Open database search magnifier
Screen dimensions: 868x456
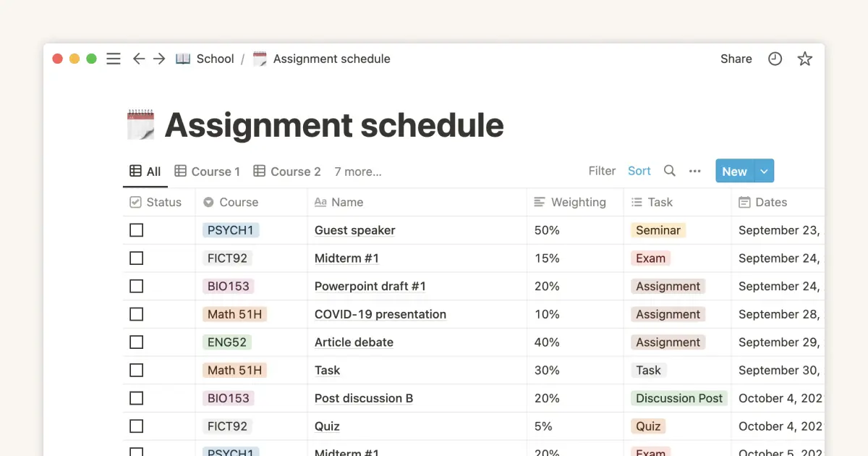pyautogui.click(x=670, y=171)
